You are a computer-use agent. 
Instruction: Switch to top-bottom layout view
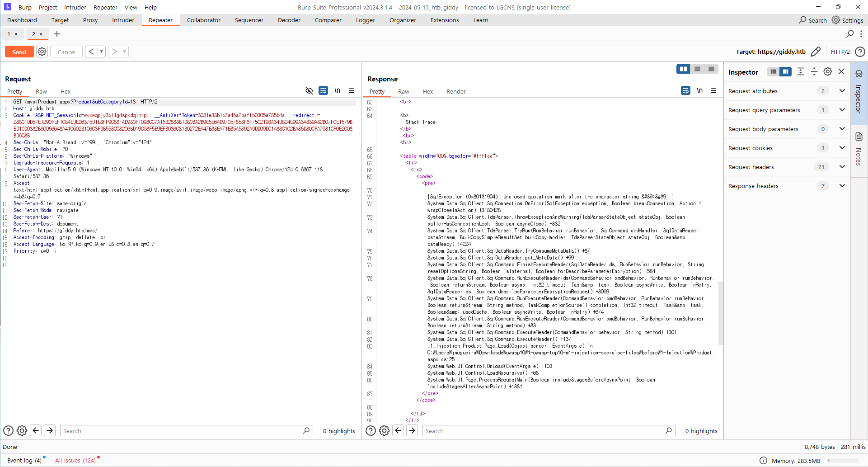697,69
